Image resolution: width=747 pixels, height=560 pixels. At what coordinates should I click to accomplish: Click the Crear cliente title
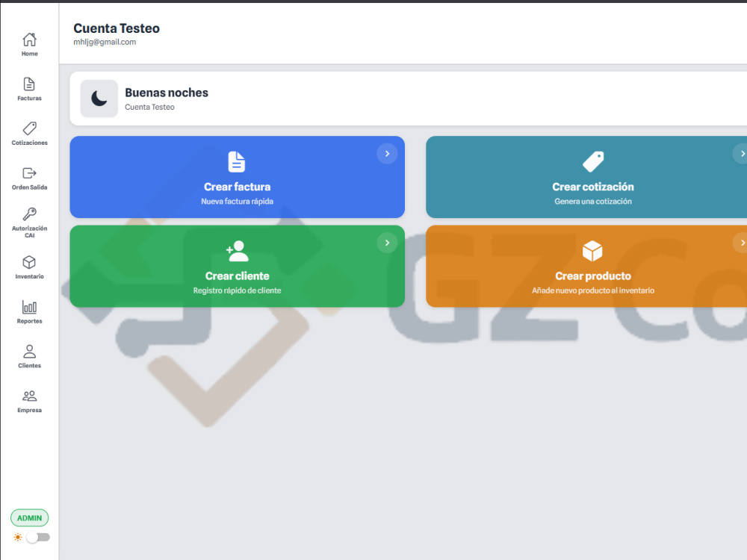(x=238, y=276)
